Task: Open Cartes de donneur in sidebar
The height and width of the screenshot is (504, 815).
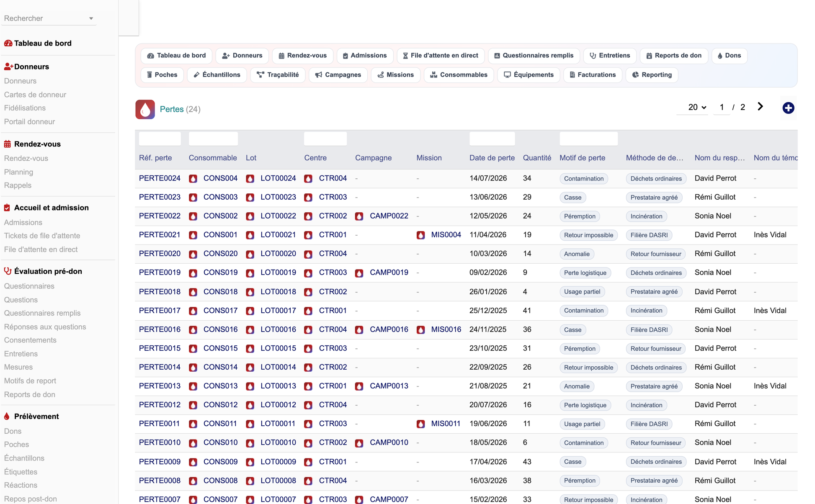Action: (x=35, y=95)
